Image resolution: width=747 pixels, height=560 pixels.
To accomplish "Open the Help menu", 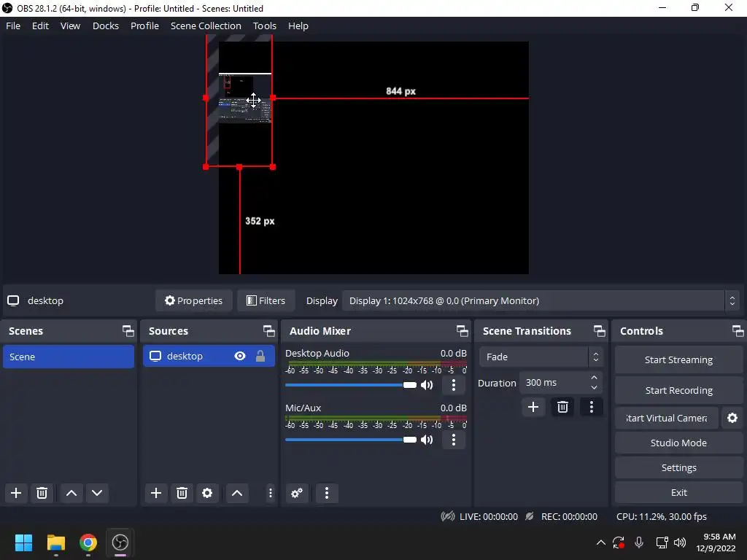I will 298,26.
